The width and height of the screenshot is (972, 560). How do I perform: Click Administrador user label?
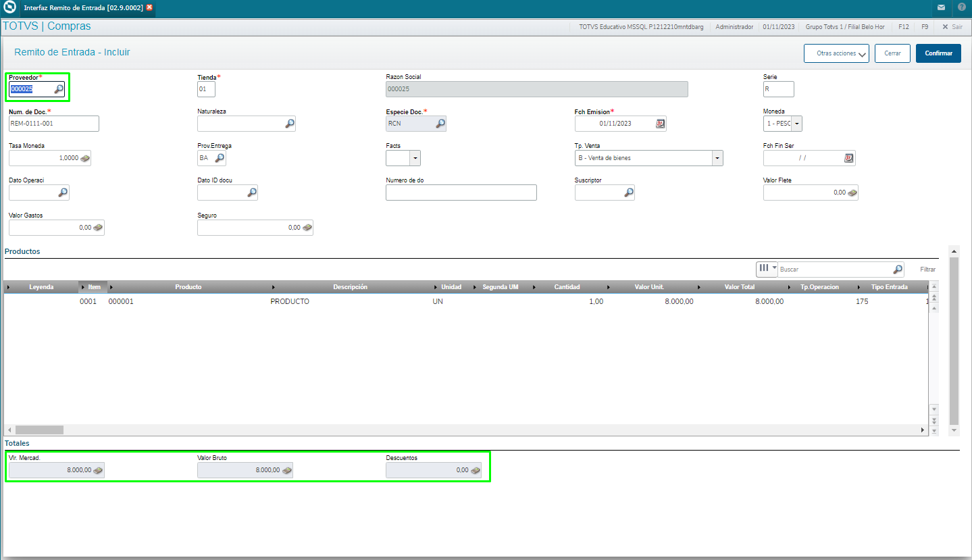[x=734, y=27]
